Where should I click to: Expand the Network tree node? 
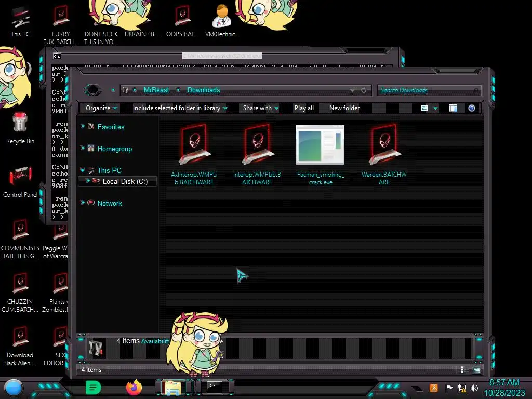(83, 203)
